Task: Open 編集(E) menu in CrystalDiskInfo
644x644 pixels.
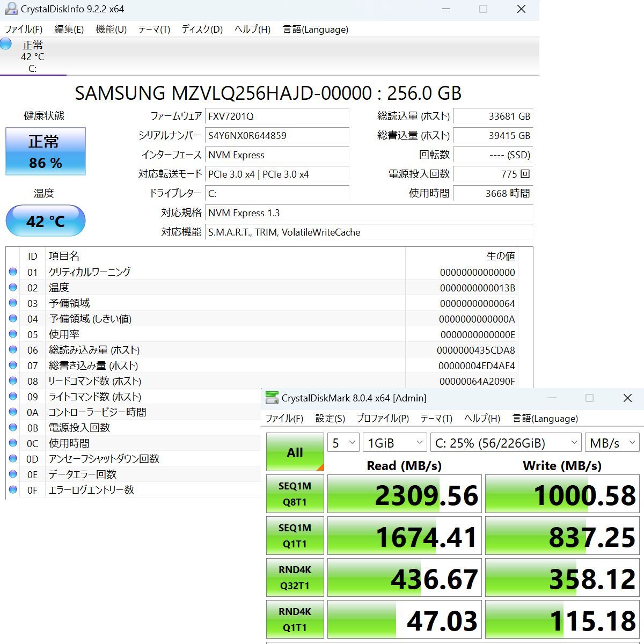Action: click(x=69, y=30)
